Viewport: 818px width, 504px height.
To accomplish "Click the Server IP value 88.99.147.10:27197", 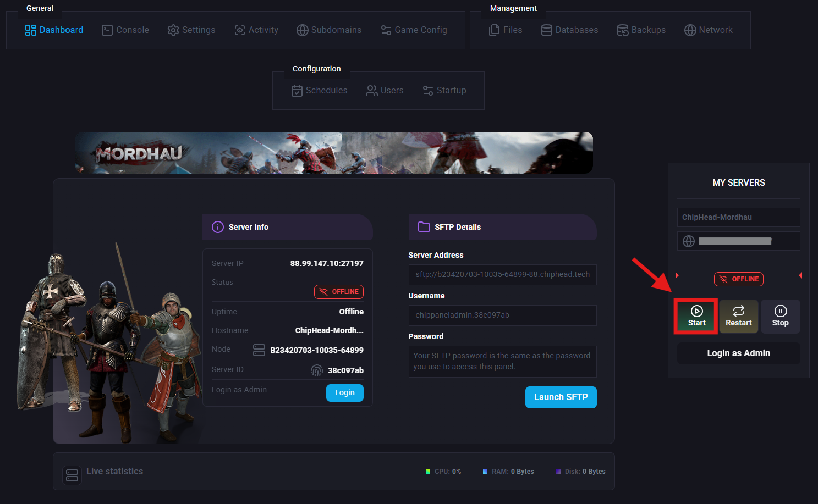I will point(327,263).
